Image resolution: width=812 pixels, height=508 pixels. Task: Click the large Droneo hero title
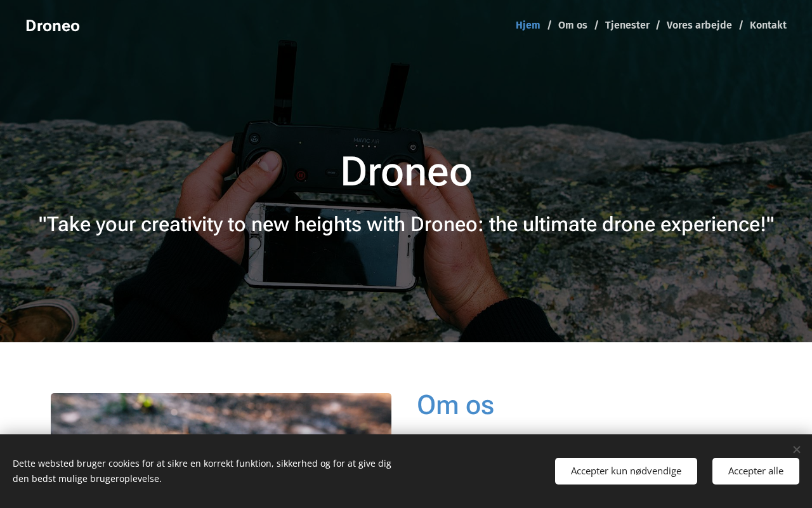click(406, 171)
